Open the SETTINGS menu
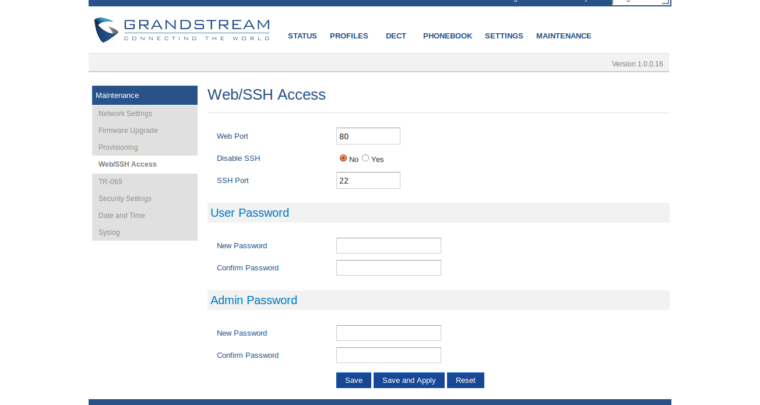Screen dimensions: 760x405 coord(504,36)
